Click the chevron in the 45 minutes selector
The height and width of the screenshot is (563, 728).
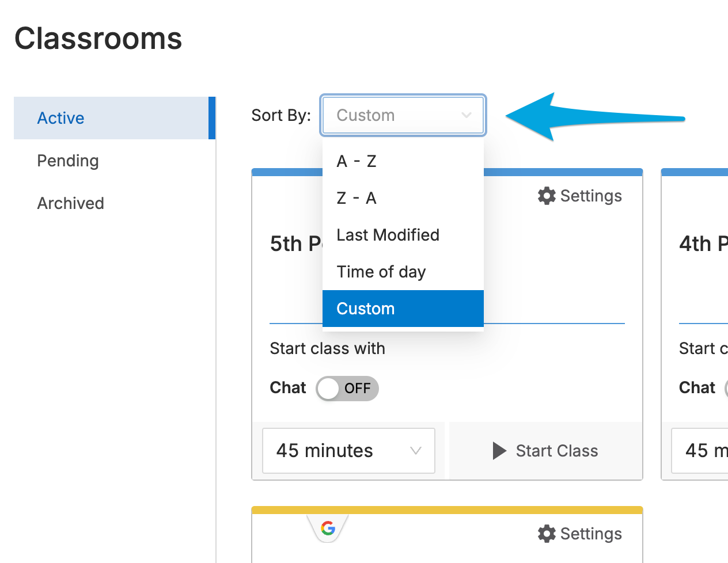(x=416, y=451)
